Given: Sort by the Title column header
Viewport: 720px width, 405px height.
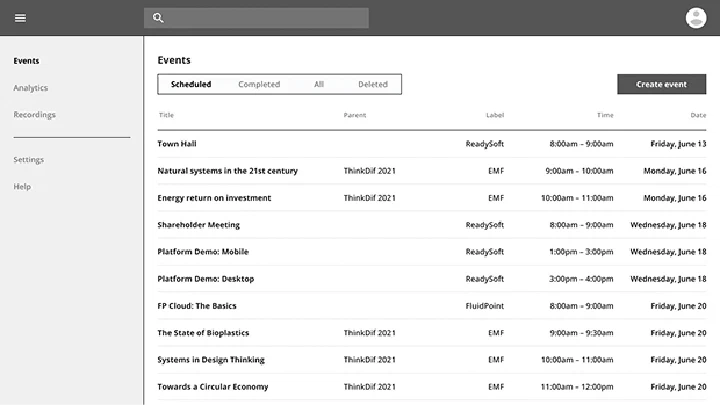Looking at the screenshot, I should coord(166,115).
